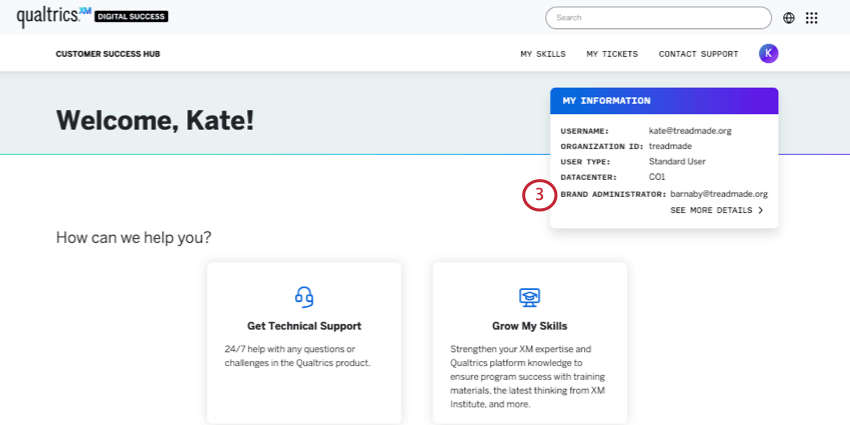
Task: Click the How can we help you? heading
Action: tap(134, 237)
